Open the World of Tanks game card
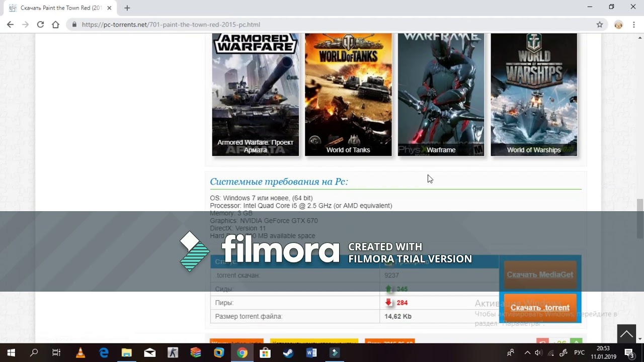644x362 pixels. [348, 95]
